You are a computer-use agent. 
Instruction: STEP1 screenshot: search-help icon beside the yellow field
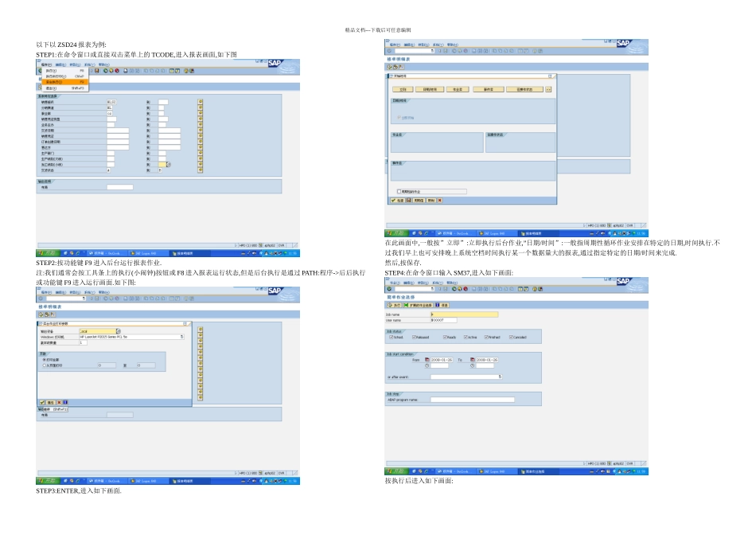(169, 165)
